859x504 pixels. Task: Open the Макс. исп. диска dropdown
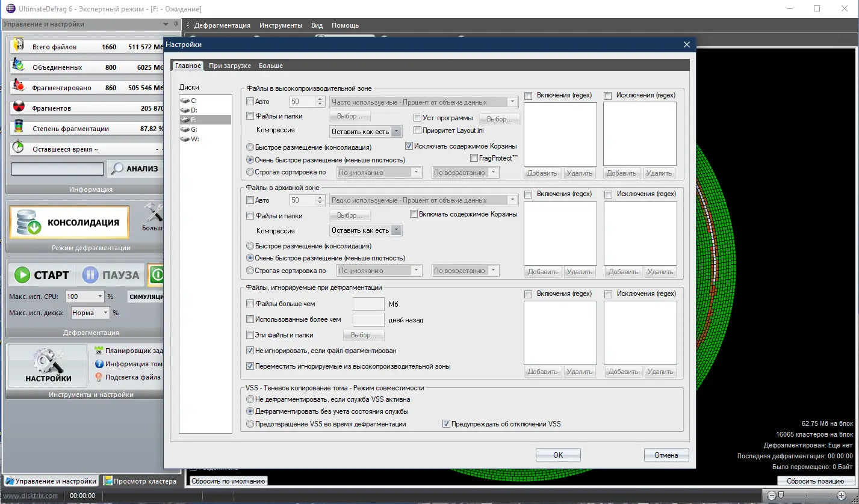pos(90,313)
